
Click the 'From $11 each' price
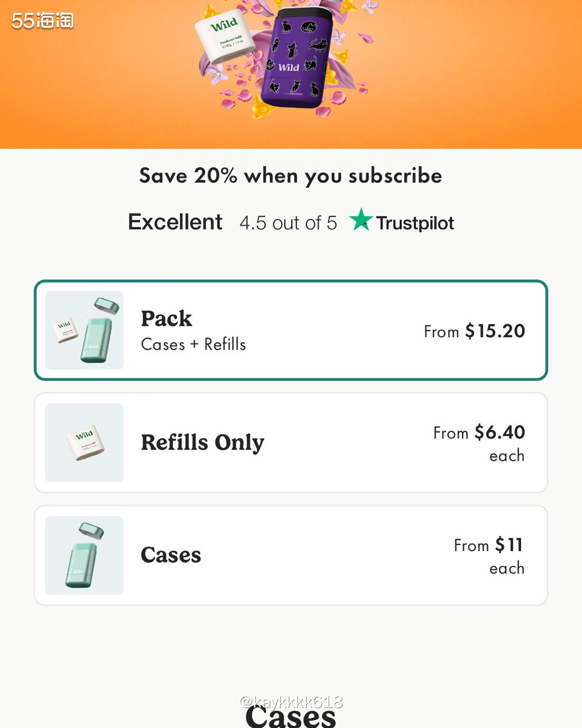[488, 555]
